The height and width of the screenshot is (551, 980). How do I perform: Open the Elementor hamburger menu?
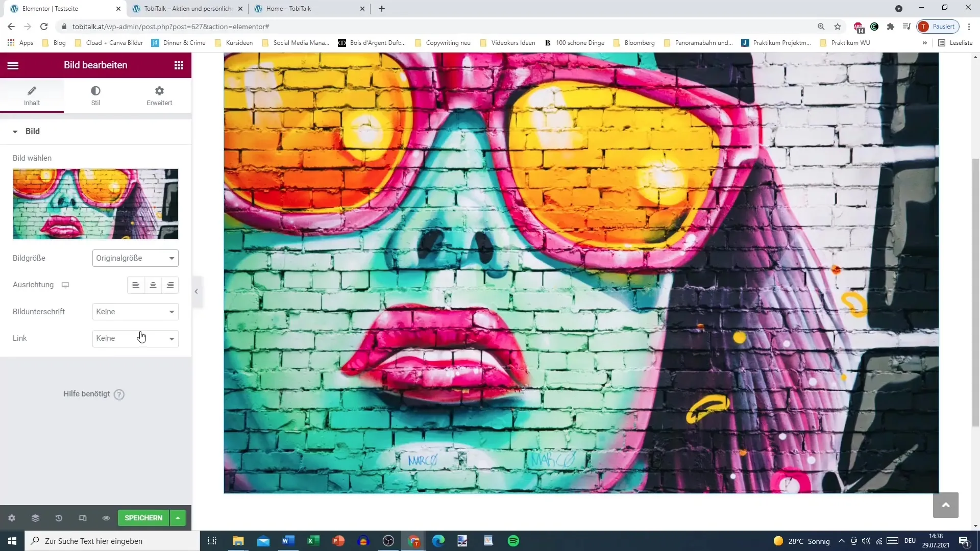(x=13, y=65)
